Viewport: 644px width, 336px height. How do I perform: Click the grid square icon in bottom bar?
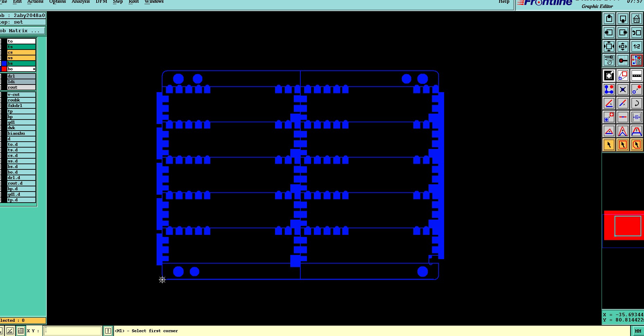click(x=21, y=331)
